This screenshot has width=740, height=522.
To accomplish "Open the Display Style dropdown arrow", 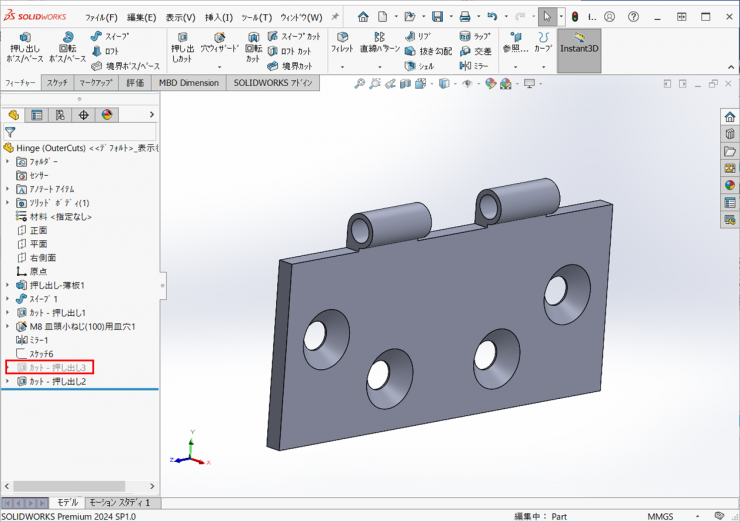I will pyautogui.click(x=453, y=84).
